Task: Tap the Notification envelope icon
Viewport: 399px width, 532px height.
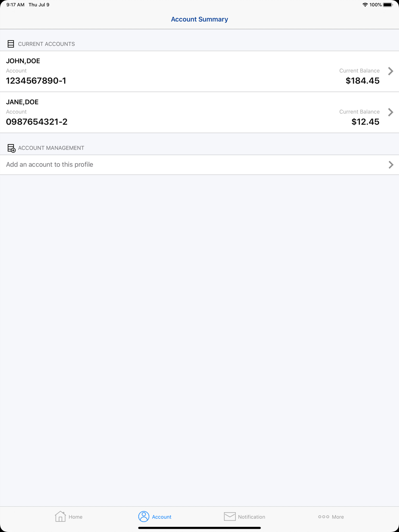Action: 230,516
